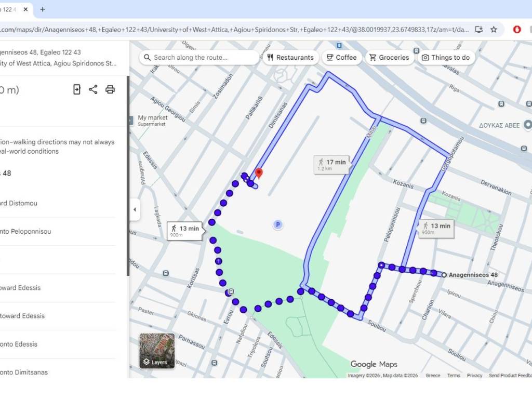Click the share route icon
The width and height of the screenshot is (532, 399).
pos(93,89)
